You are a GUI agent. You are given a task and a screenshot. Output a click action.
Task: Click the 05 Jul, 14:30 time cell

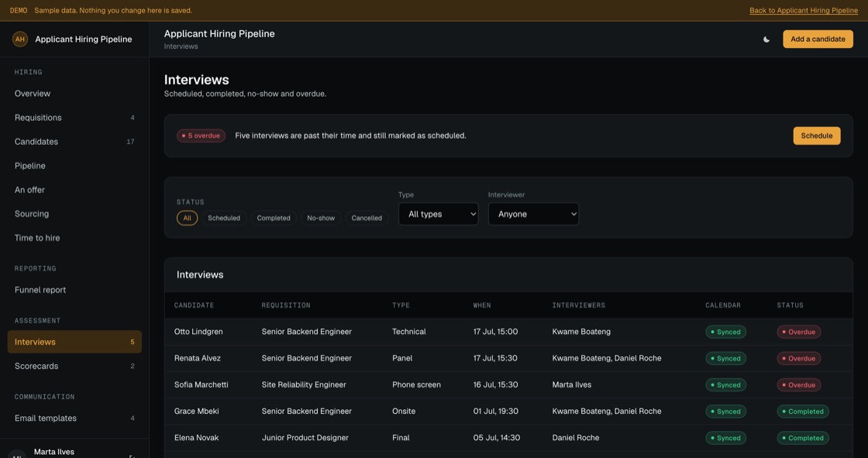coord(497,438)
